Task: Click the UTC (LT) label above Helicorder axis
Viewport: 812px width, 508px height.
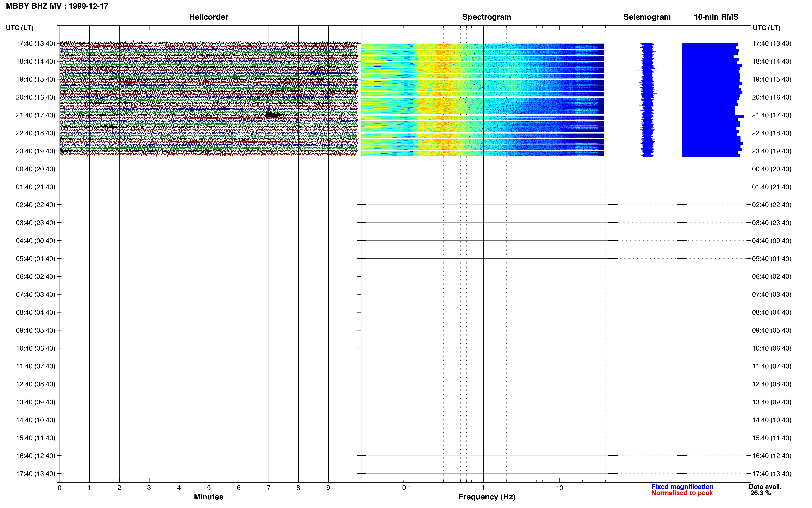Action: click(19, 28)
